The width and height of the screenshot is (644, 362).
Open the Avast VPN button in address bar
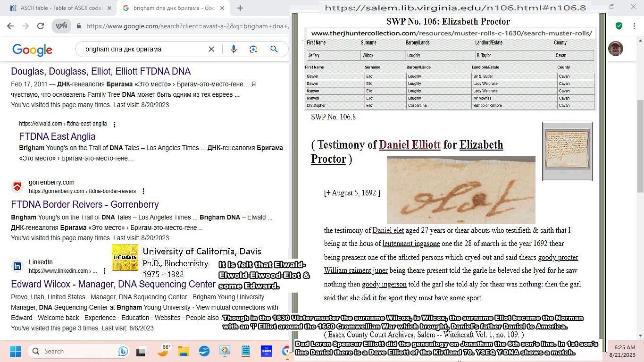coord(61,26)
